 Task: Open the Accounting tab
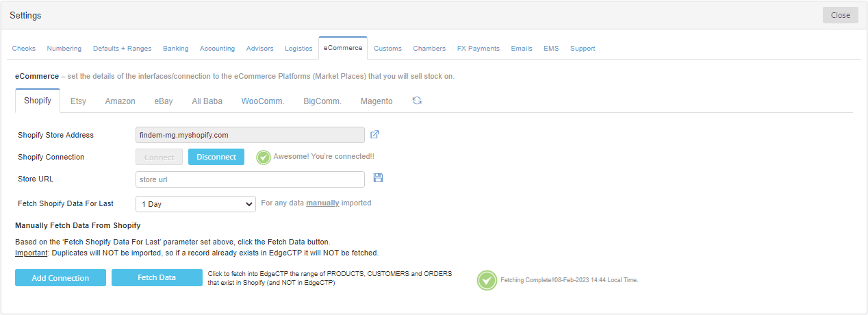(x=217, y=49)
